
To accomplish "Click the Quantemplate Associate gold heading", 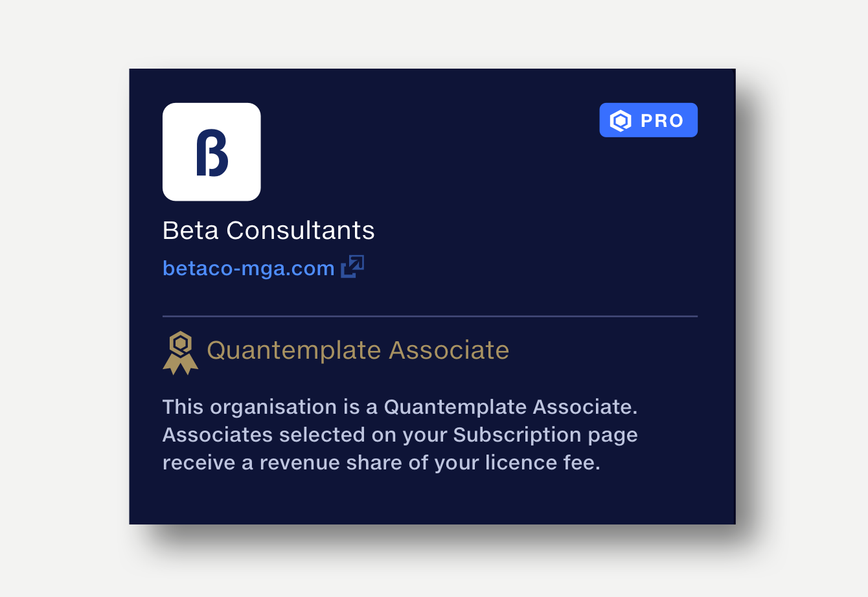I will 358,350.
